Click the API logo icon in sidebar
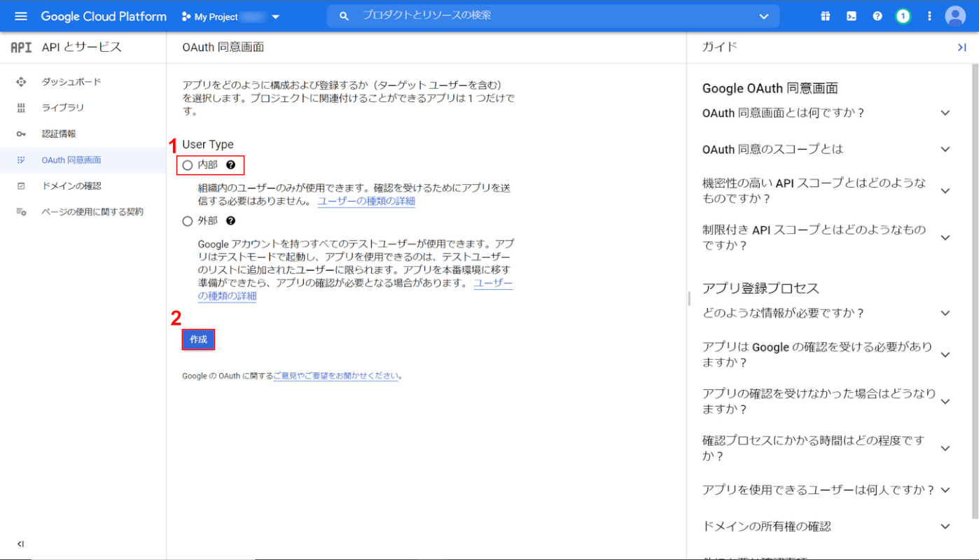The width and height of the screenshot is (979, 560). coord(21,48)
